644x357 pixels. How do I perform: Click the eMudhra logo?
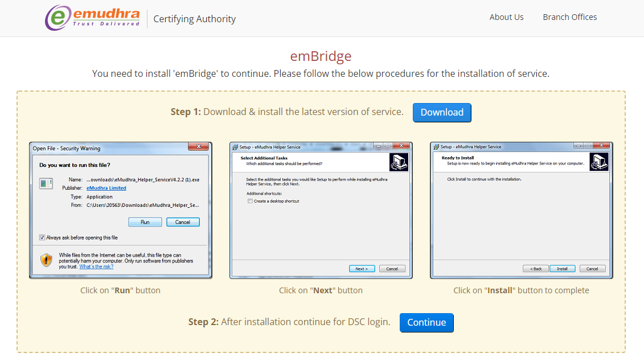coord(91,17)
